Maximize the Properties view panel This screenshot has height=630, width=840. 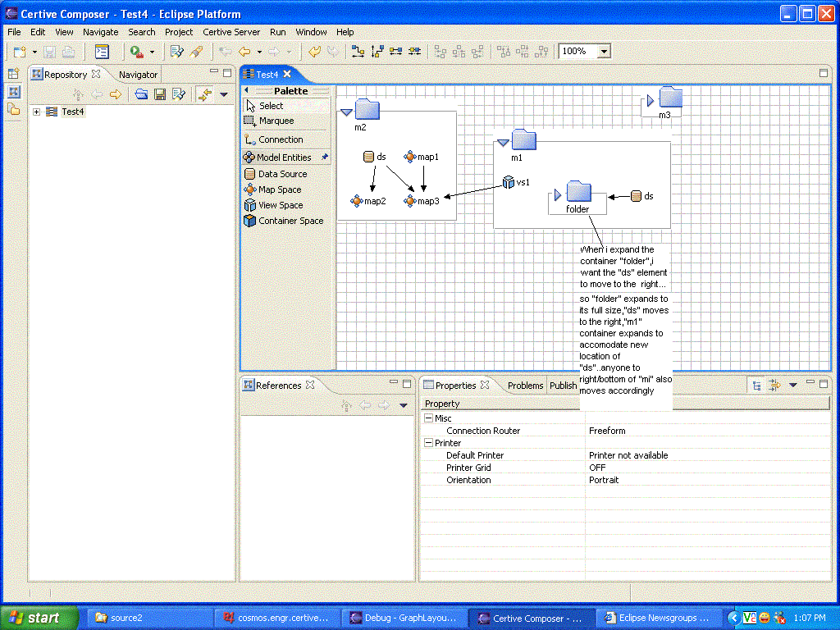824,384
